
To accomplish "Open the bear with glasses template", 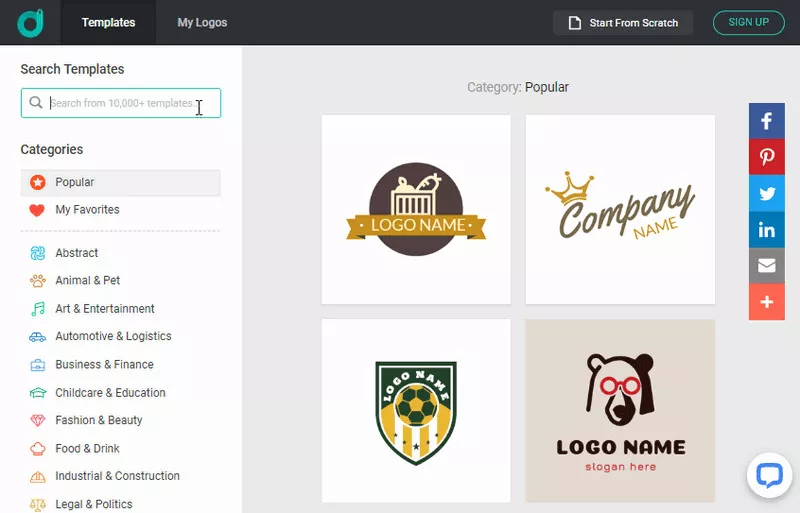I will (x=620, y=411).
